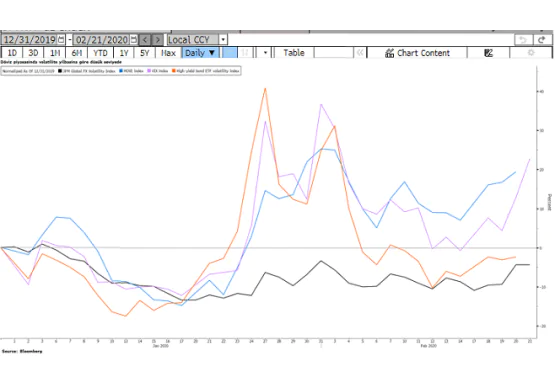The height and width of the screenshot is (387, 555).
Task: Toggle blue MOVE Index legend series
Action: [131, 71]
